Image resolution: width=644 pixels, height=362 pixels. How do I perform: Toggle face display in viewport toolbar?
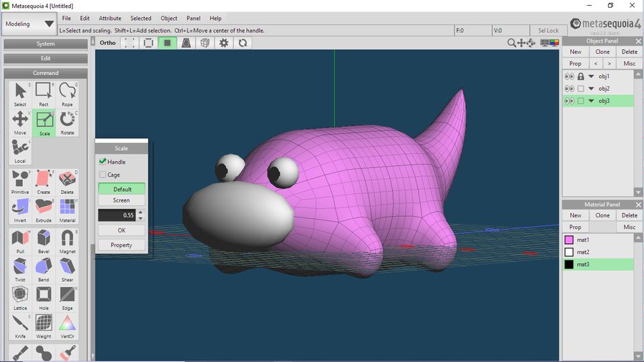point(167,43)
